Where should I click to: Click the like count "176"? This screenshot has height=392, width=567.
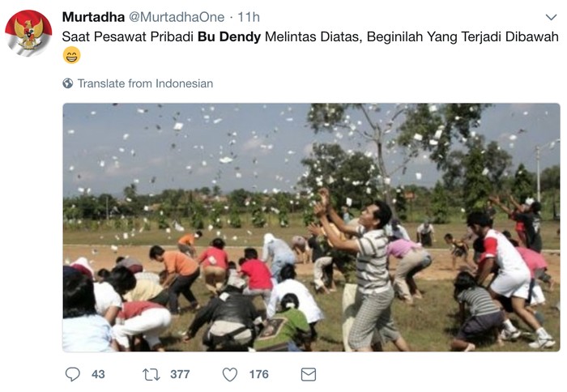pos(258,374)
